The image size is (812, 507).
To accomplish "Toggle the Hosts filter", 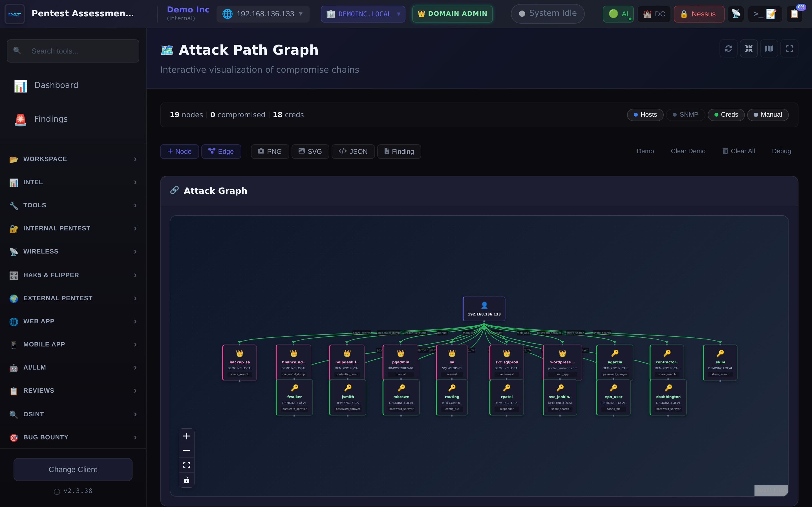I will point(645,115).
